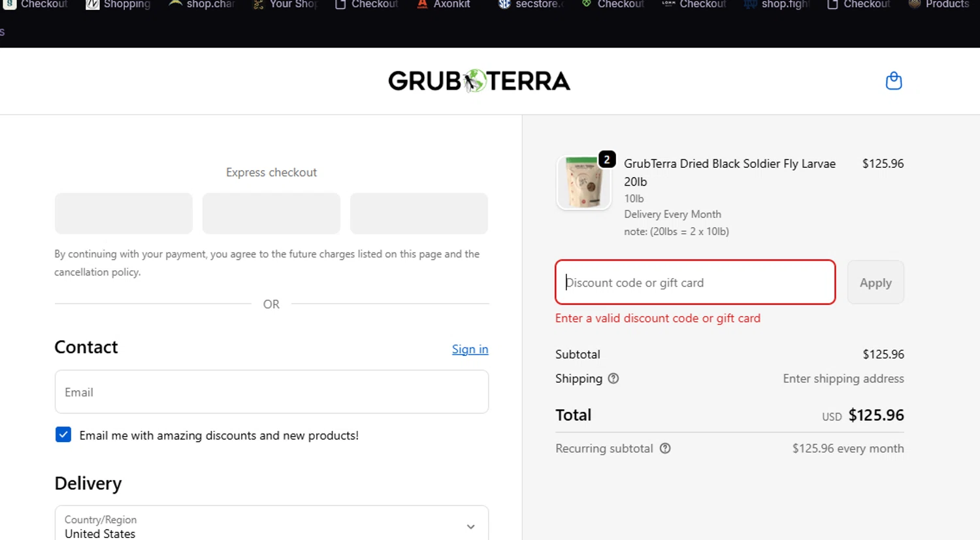Uncheck Email me with amazing discounts checkbox
980x540 pixels.
[63, 435]
